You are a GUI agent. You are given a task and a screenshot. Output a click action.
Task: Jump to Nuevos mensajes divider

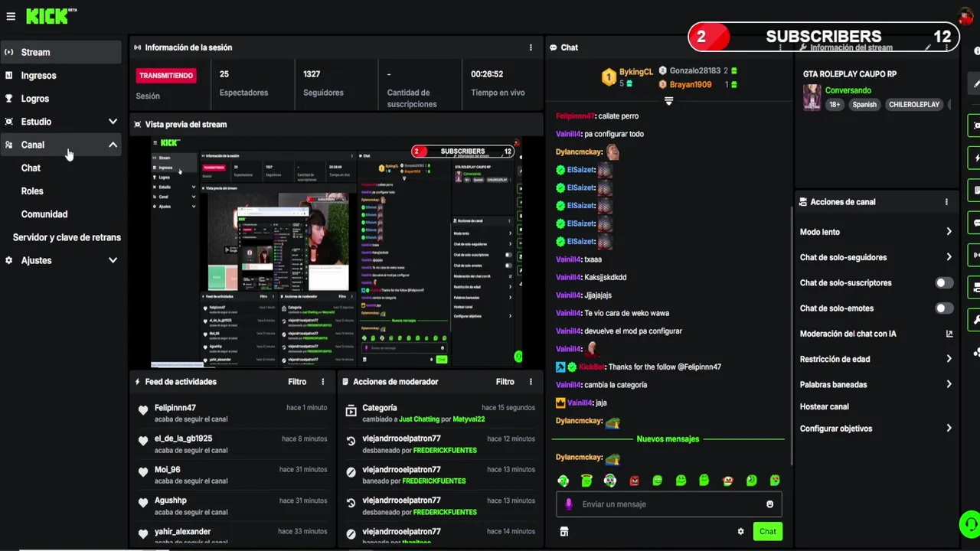point(668,439)
